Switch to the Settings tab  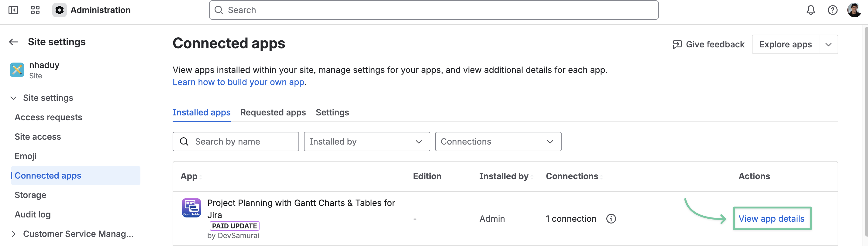pos(332,112)
